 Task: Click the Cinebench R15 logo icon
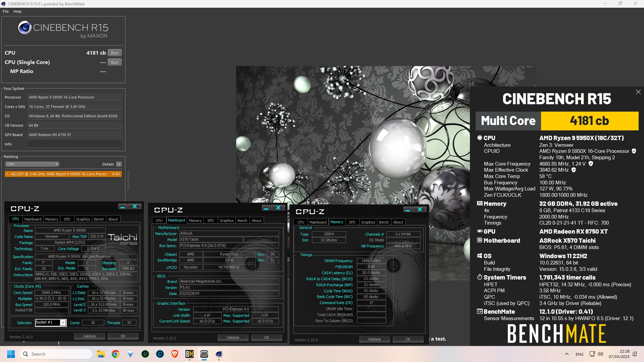(25, 28)
